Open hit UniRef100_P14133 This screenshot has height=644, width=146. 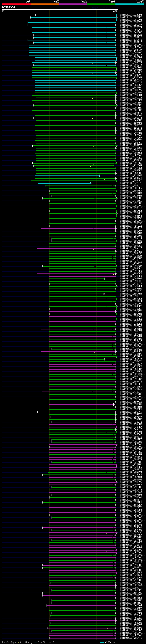point(131,60)
